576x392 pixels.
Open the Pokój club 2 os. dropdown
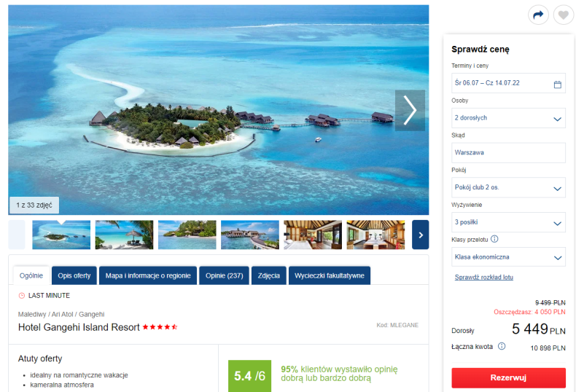coord(508,187)
